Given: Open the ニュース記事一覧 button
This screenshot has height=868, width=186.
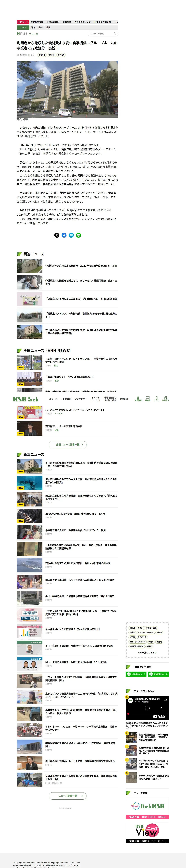Looking at the screenshot, I should pyautogui.click(x=68, y=796).
